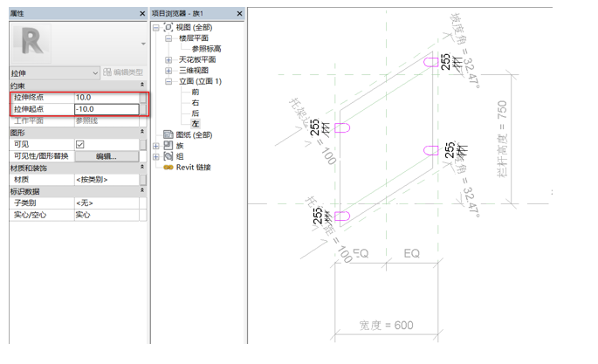Select the Revit 链接 tree label
Viewport: 598px width, 364px height.
tap(193, 168)
